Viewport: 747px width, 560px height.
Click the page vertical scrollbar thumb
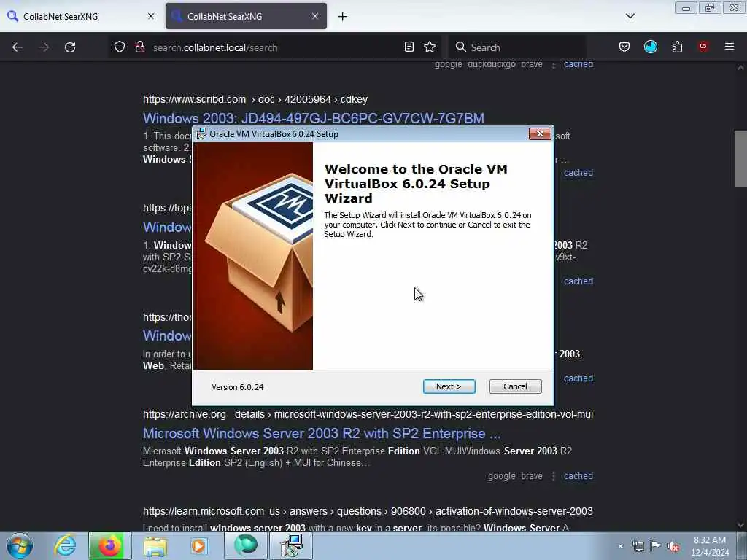tap(740, 158)
